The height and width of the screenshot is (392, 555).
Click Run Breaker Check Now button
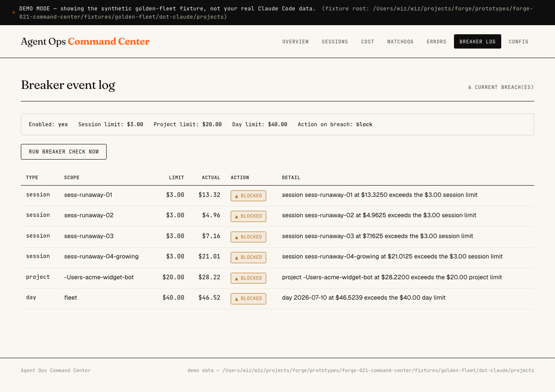point(64,152)
